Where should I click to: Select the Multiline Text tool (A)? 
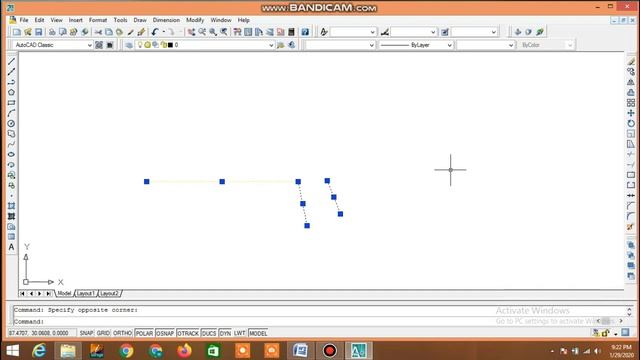[x=11, y=247]
